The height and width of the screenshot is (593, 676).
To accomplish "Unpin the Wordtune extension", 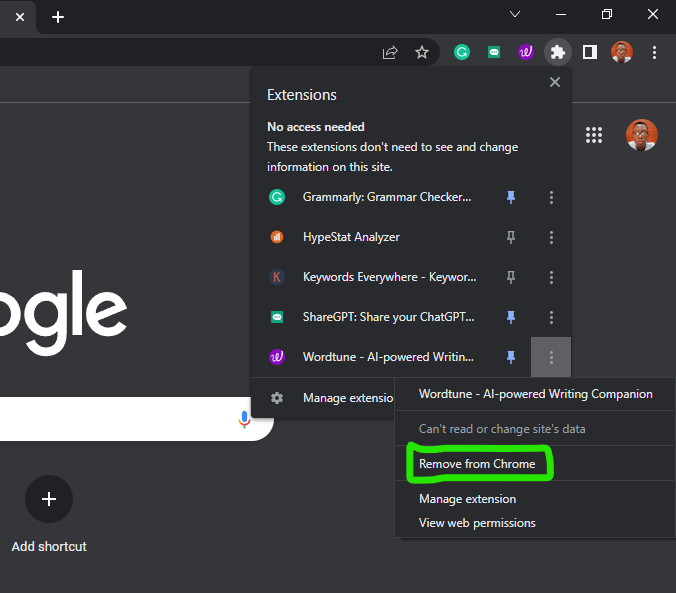I will [511, 357].
